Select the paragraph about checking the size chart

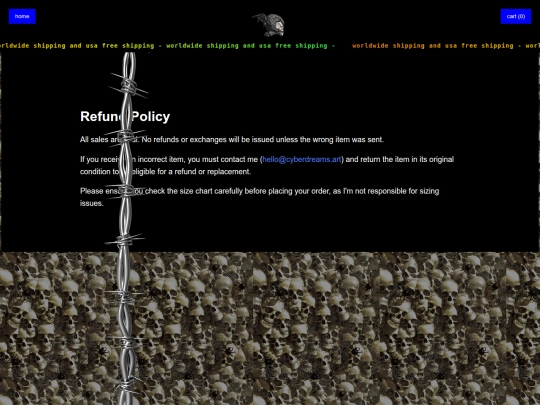point(259,197)
